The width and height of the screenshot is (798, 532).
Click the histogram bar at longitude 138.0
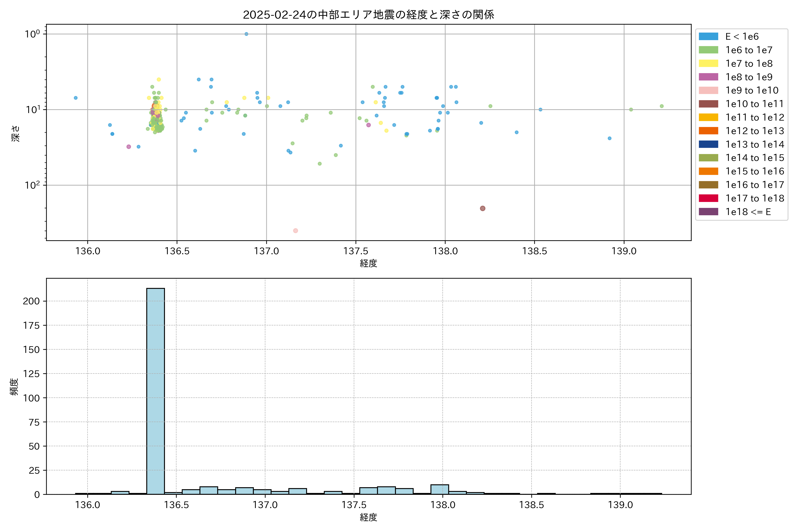point(439,489)
